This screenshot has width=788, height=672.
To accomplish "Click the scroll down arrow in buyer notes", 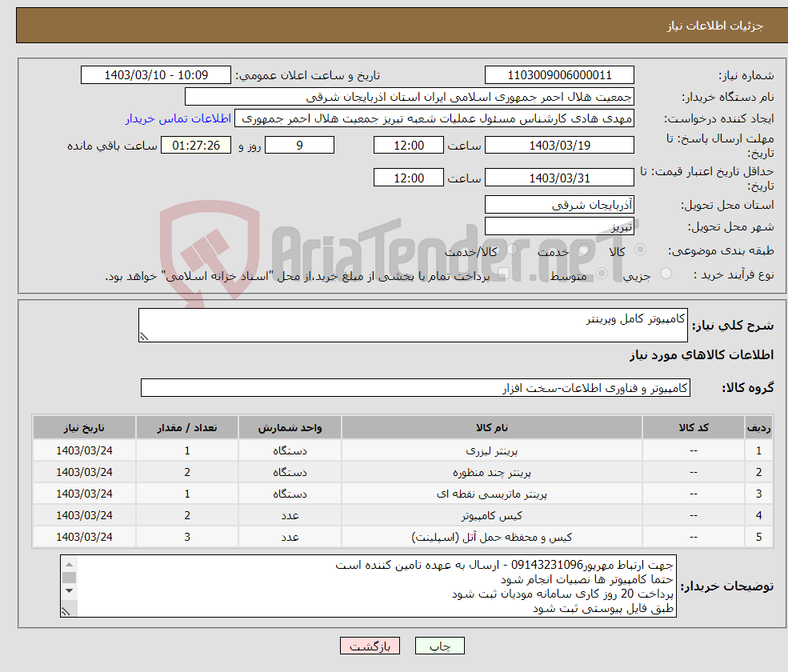I will (70, 590).
